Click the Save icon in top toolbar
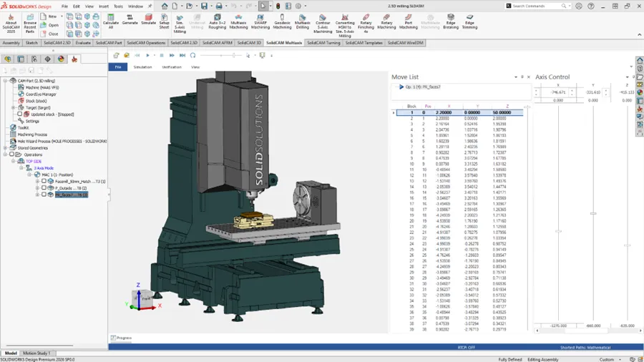The image size is (644, 362). [x=204, y=6]
